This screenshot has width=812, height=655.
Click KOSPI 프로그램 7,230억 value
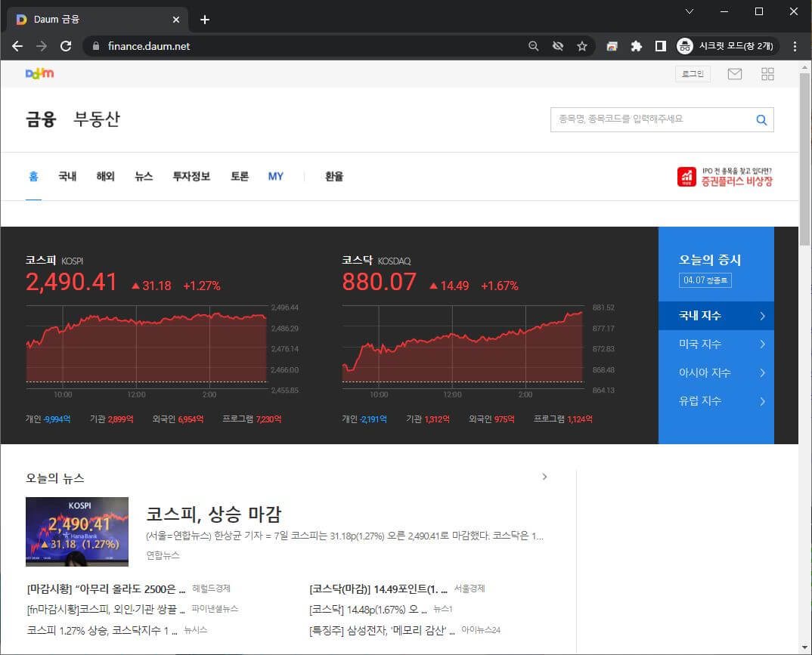coord(268,419)
